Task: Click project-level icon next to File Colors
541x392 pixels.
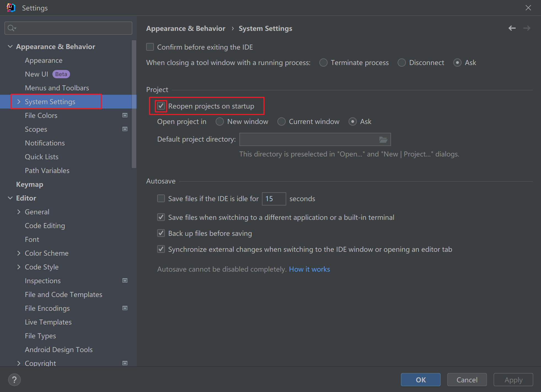Action: click(x=125, y=115)
